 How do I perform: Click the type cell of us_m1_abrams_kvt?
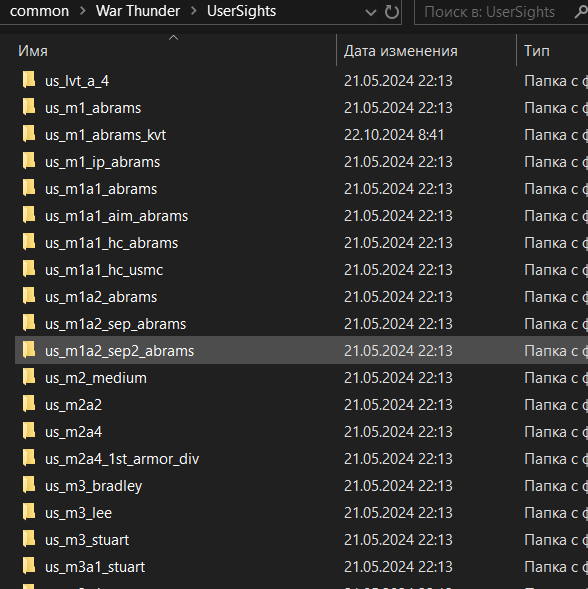[x=556, y=135]
